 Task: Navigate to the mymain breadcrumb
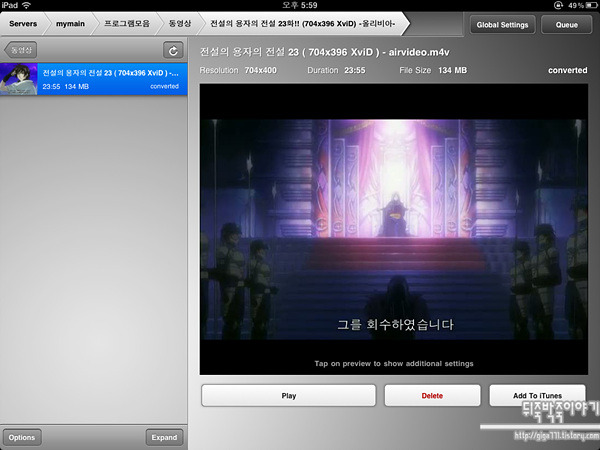click(69, 22)
